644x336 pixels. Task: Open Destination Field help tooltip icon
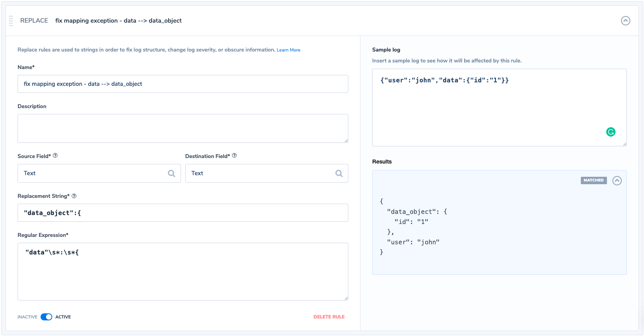[234, 156]
